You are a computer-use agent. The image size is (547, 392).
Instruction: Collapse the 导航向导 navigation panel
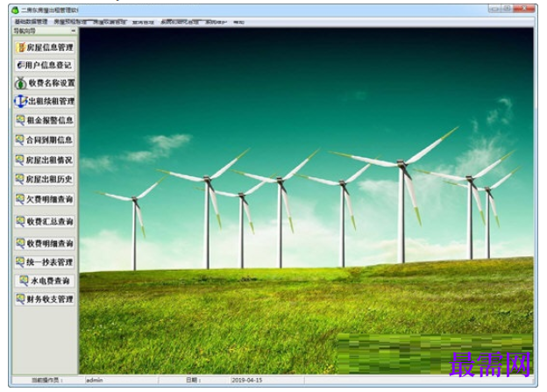tap(74, 31)
